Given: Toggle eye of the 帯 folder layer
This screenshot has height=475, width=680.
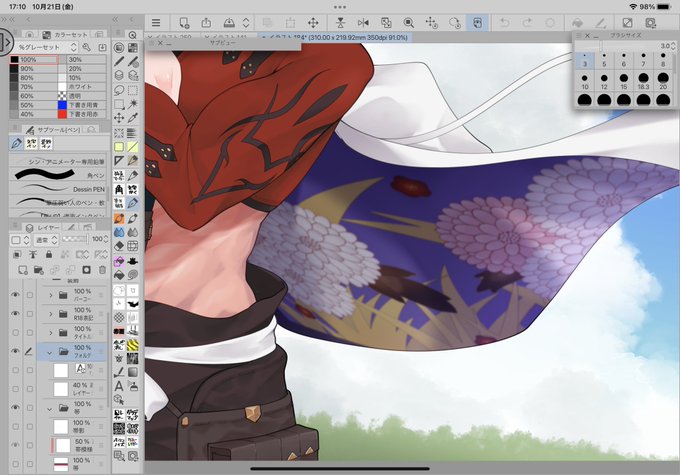Looking at the screenshot, I should pos(16,408).
